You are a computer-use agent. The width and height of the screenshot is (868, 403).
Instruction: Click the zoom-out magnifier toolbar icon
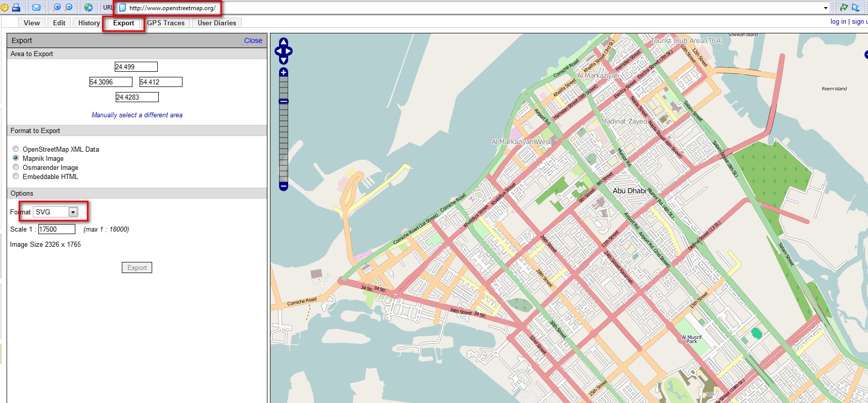[x=69, y=8]
